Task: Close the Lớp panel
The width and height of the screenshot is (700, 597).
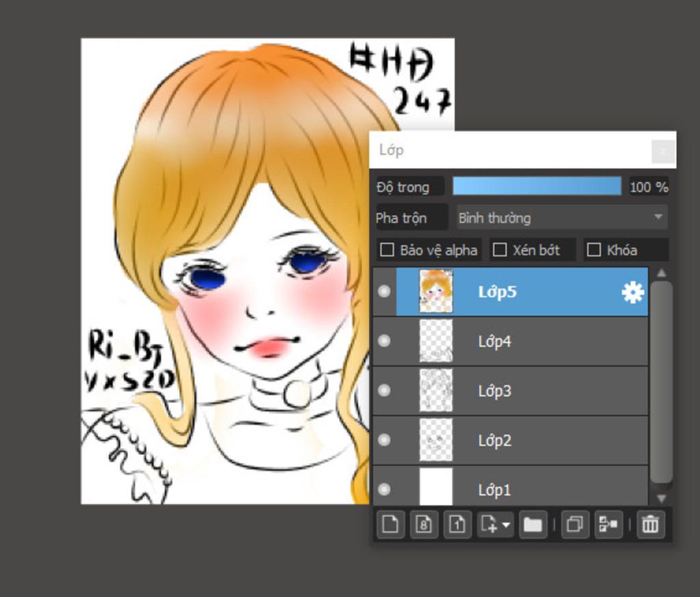Action: point(663,152)
